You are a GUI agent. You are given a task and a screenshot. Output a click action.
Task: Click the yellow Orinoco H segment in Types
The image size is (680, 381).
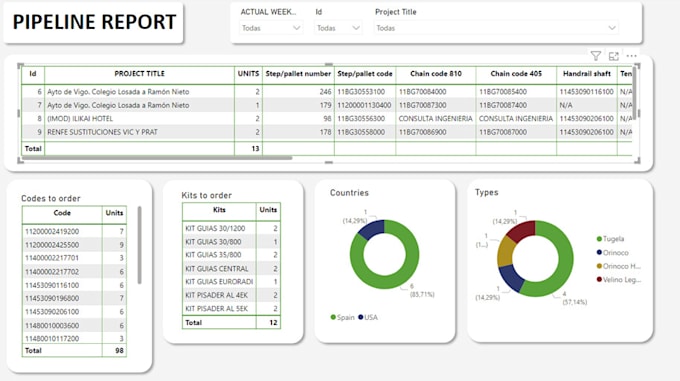tap(506, 251)
